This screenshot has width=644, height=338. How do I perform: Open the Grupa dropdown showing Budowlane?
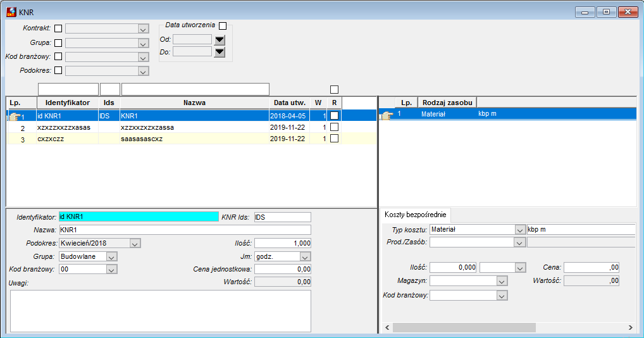click(x=111, y=257)
